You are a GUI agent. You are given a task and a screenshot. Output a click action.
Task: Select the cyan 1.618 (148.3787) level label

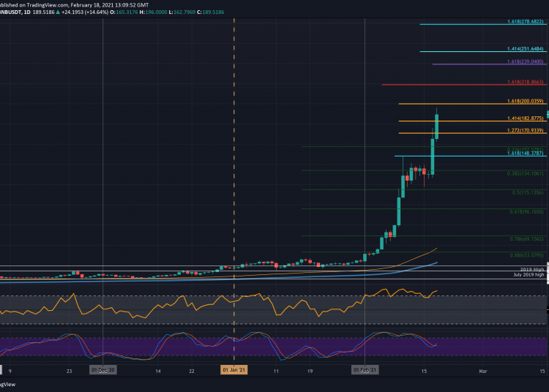click(x=526, y=154)
